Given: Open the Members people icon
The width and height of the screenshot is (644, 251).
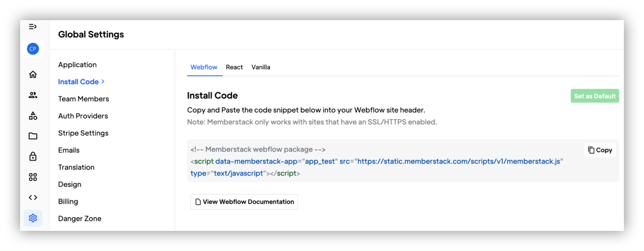Looking at the screenshot, I should (33, 95).
